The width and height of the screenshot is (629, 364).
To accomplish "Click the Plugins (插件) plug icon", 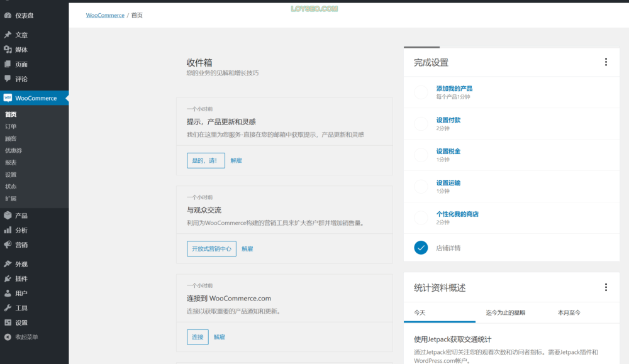I will click(x=8, y=279).
